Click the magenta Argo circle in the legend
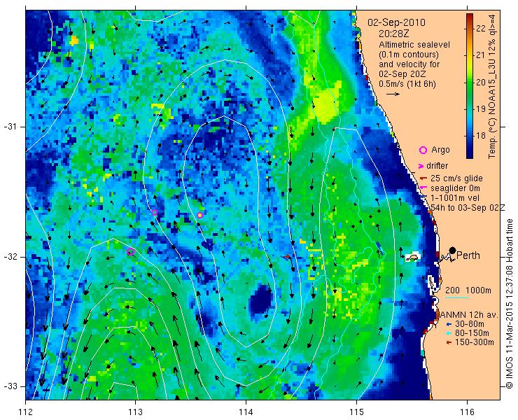 click(x=423, y=150)
